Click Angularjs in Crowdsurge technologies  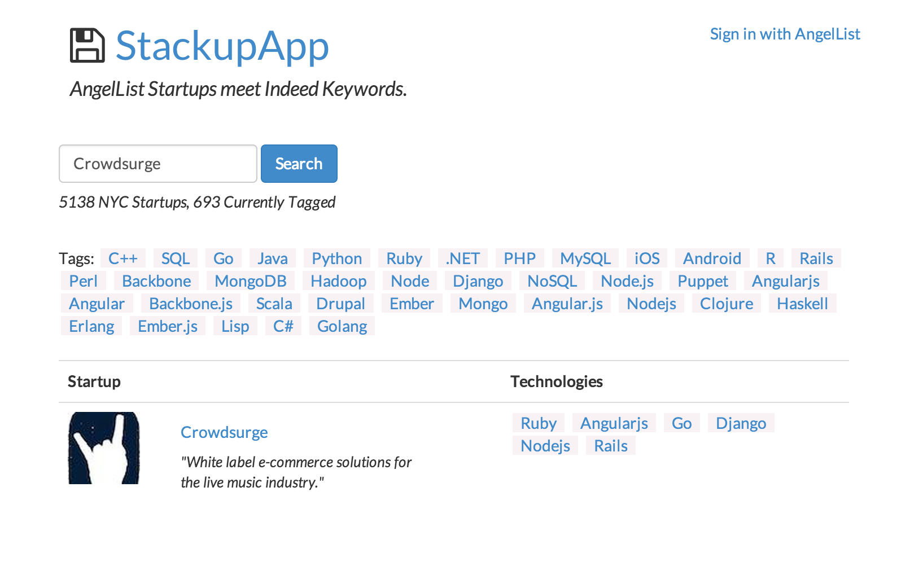(x=614, y=423)
